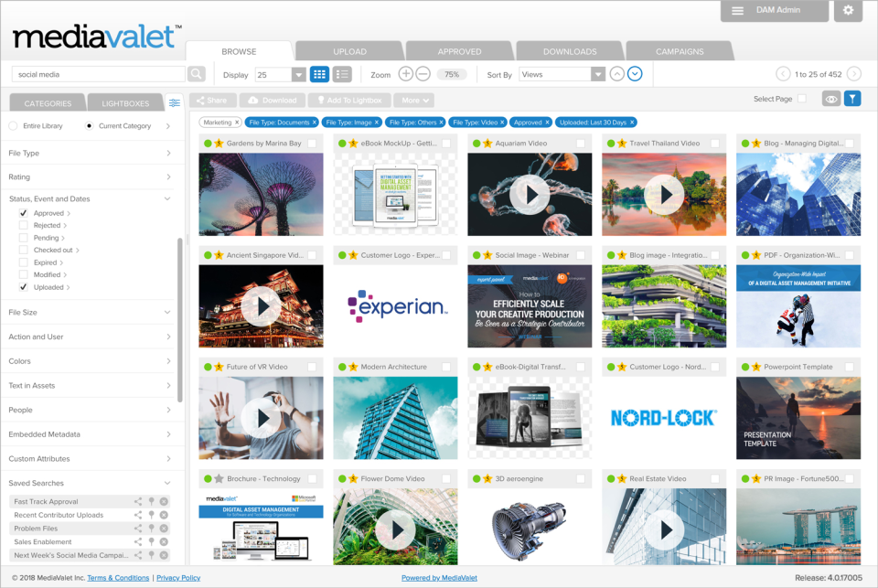
Task: Open the Display count dropdown
Action: coord(297,74)
